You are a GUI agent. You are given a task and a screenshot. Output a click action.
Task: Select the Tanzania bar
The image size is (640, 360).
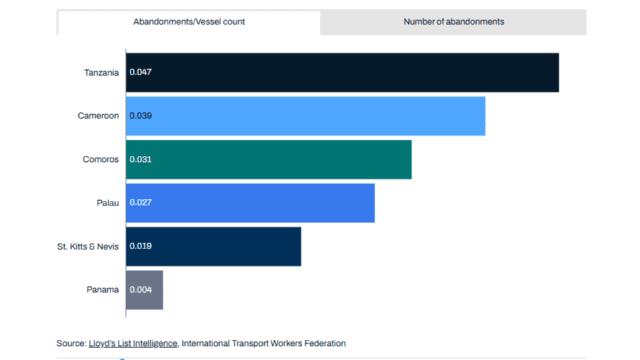(342, 72)
